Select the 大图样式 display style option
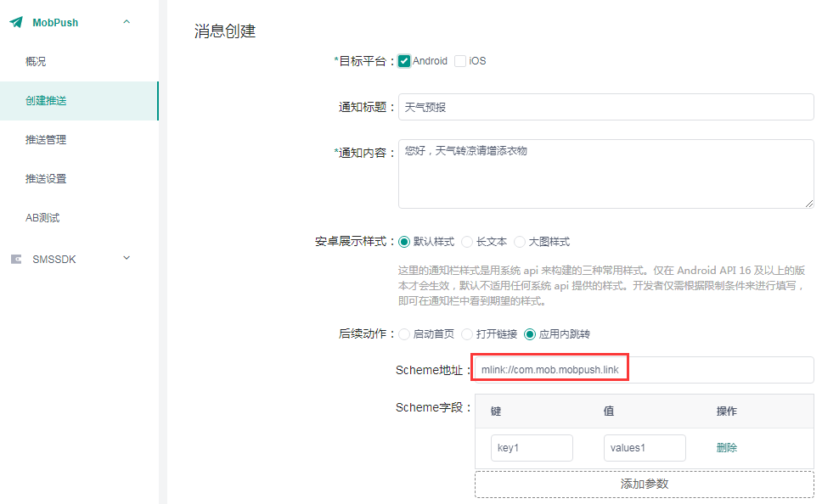This screenshot has height=504, width=839. pyautogui.click(x=521, y=241)
